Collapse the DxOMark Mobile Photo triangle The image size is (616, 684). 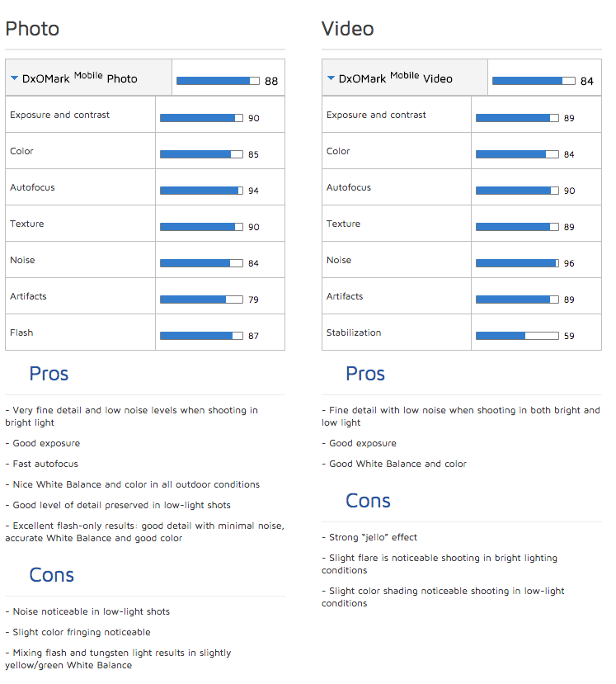click(14, 78)
